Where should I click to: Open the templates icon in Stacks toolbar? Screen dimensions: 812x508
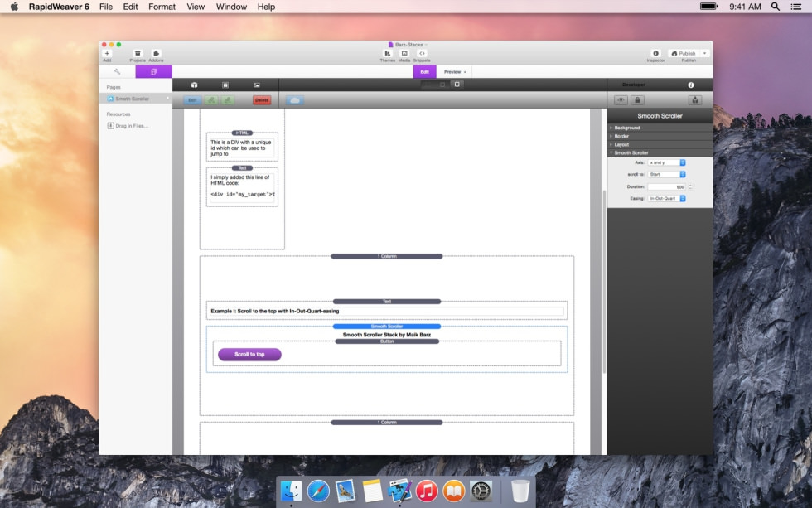[x=225, y=85]
